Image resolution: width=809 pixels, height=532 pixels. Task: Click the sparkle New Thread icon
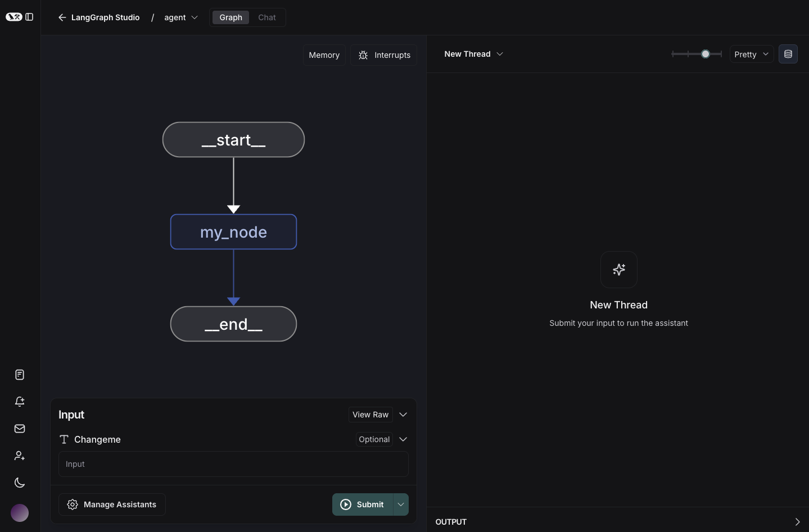point(618,270)
